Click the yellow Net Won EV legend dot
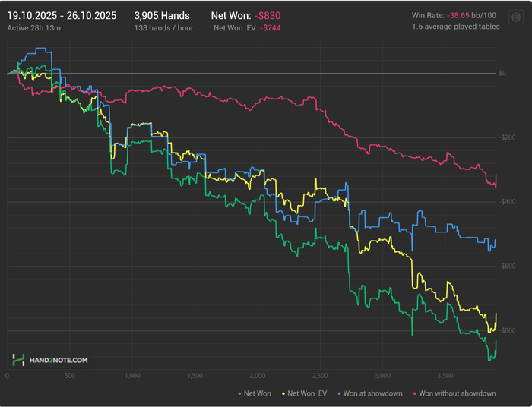The width and height of the screenshot is (532, 407). [284, 393]
